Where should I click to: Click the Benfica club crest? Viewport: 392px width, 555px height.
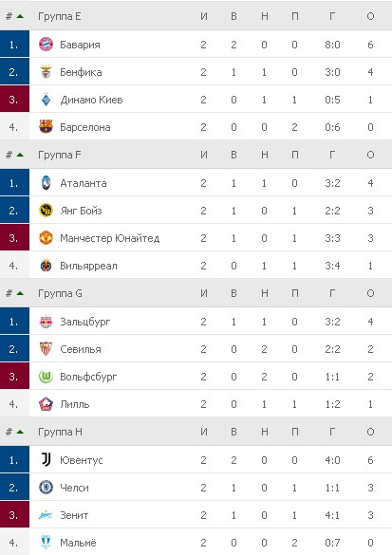click(47, 72)
